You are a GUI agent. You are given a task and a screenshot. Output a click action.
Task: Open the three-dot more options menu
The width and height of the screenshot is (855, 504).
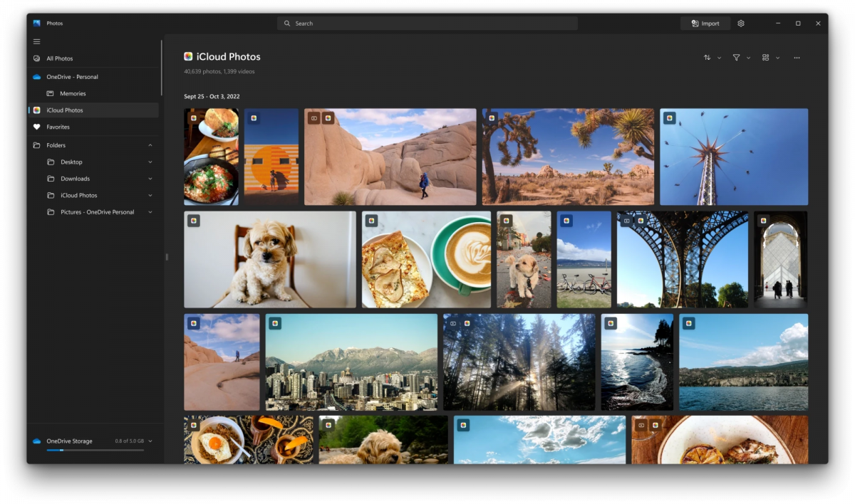pyautogui.click(x=797, y=58)
